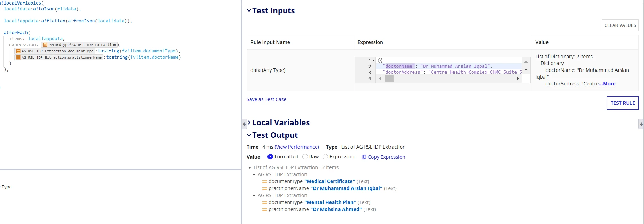Click the highlighted doctorName key in expression editor
This screenshot has height=224, width=644.
400,66
